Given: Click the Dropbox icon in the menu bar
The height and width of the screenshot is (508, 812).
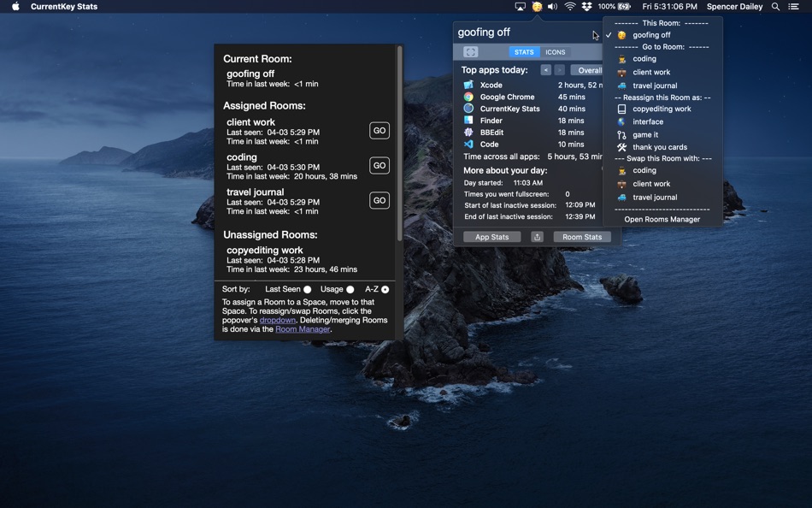Looking at the screenshot, I should click(x=586, y=7).
